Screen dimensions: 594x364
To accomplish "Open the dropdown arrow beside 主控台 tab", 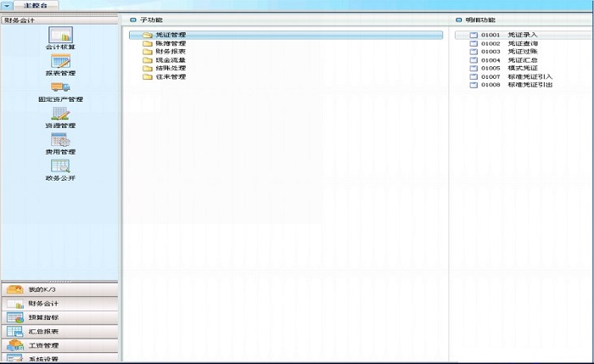I will coord(7,5).
